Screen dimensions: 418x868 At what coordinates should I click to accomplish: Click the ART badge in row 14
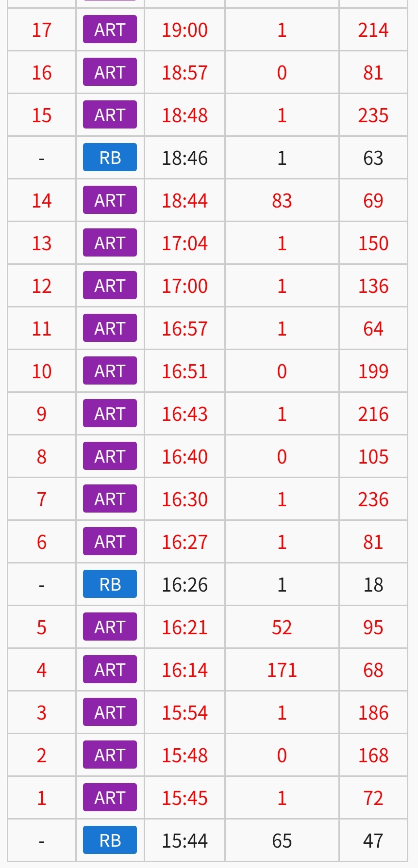tap(110, 200)
